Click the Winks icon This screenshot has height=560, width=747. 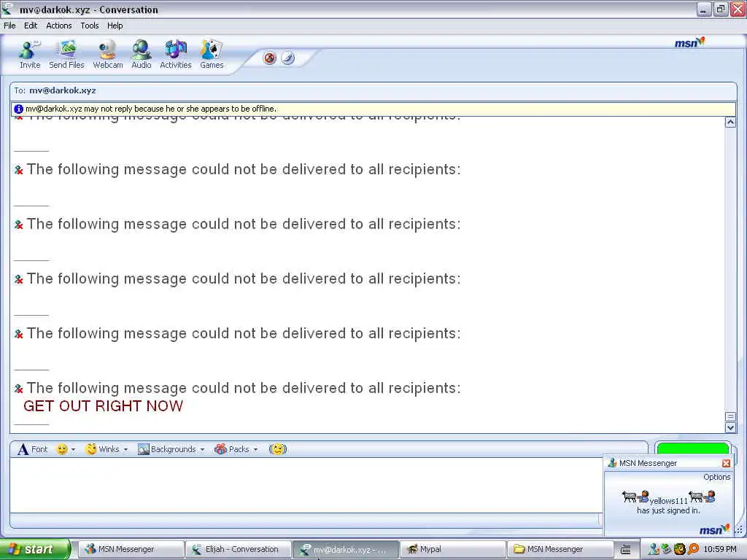(91, 449)
